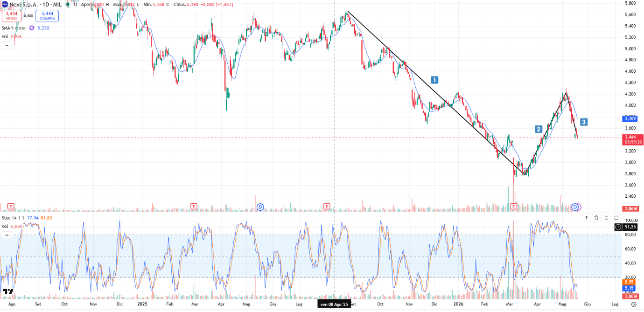The width and height of the screenshot is (644, 312).
Task: Click the 5,230 SMA value
Action: click(x=43, y=28)
